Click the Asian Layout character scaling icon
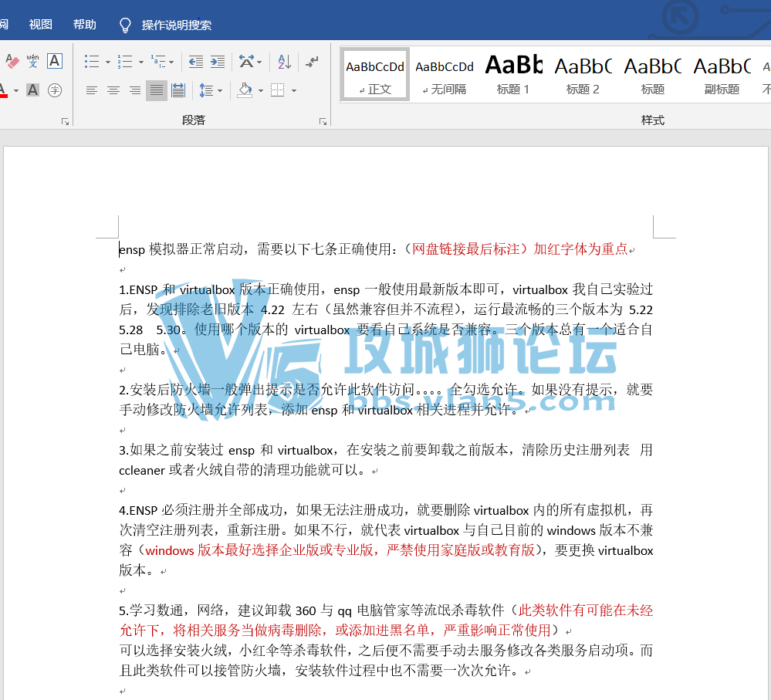This screenshot has height=700, width=771. pos(246,62)
